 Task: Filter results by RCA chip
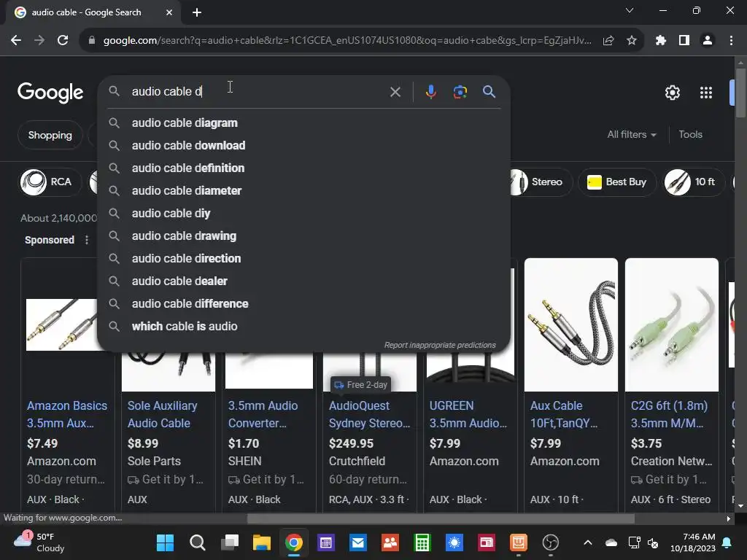50,182
